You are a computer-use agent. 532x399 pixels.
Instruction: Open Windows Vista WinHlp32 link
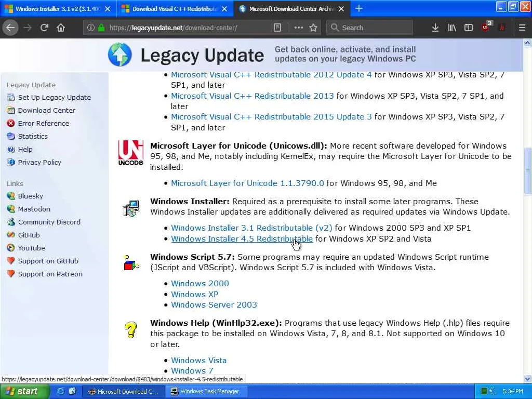coord(198,361)
